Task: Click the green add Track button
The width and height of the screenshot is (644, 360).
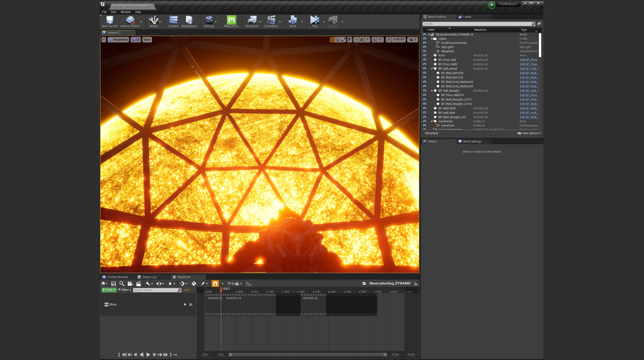Action: tap(109, 290)
